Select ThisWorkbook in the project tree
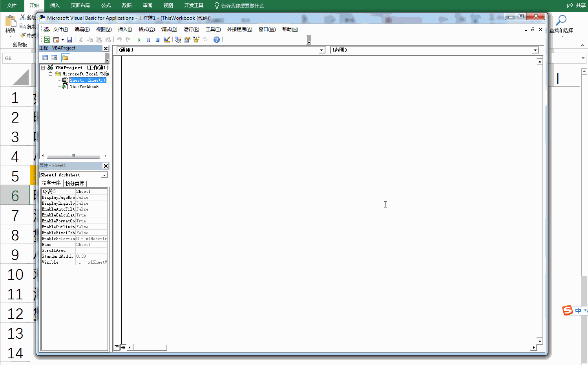 point(84,87)
